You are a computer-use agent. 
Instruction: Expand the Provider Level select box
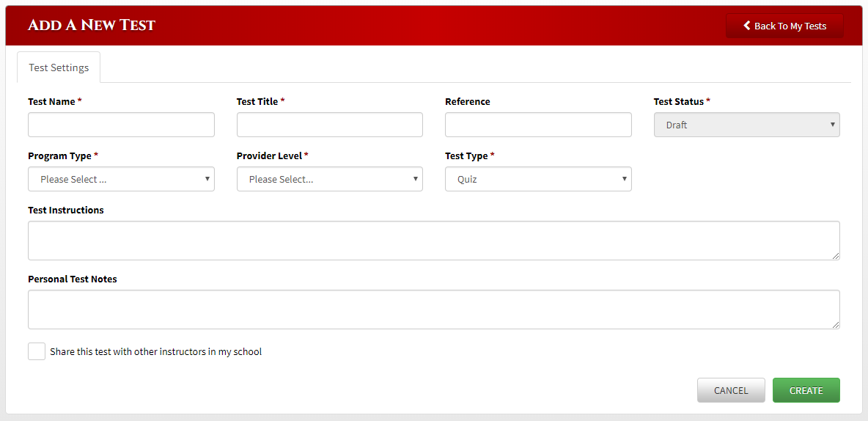[x=330, y=179]
